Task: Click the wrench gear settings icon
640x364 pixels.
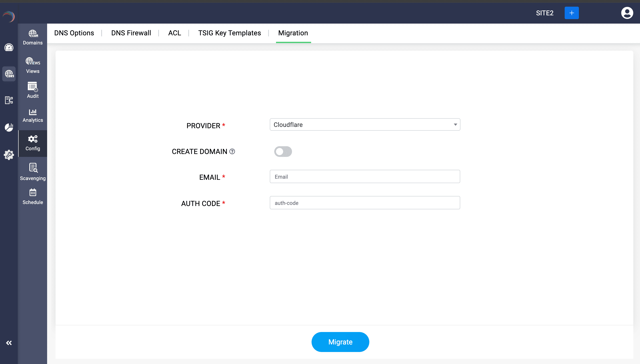Action: click(x=9, y=155)
